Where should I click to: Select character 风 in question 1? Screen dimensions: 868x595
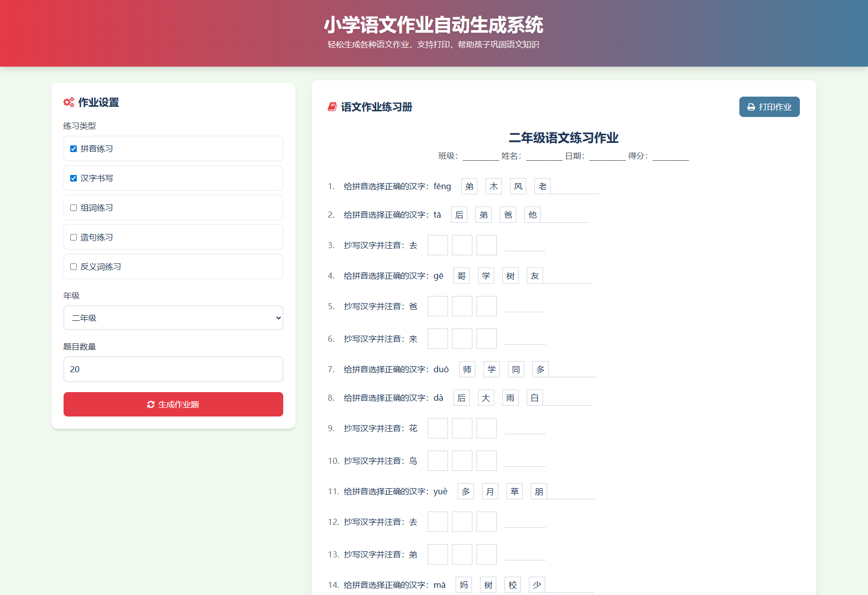pyautogui.click(x=518, y=186)
